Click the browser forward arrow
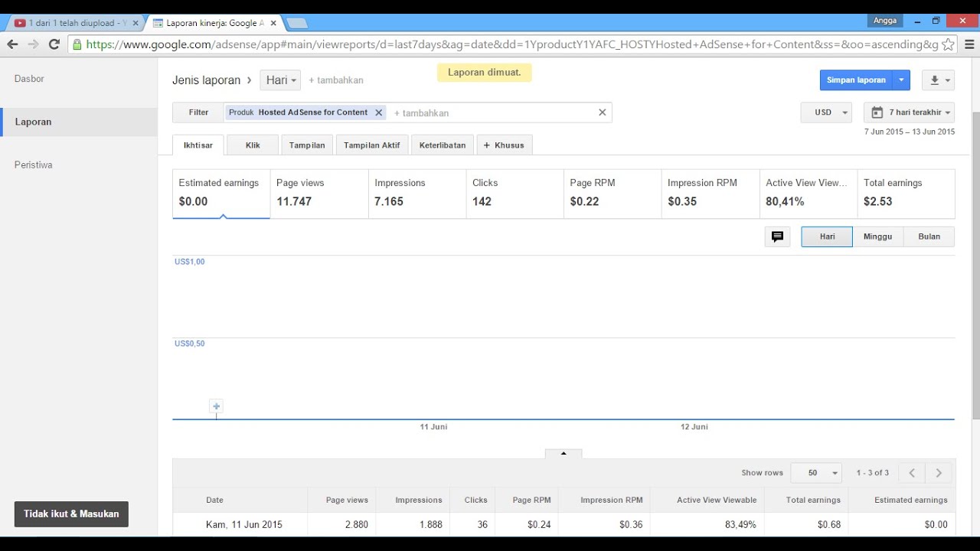Screen dimensions: 980x551 tap(33, 44)
